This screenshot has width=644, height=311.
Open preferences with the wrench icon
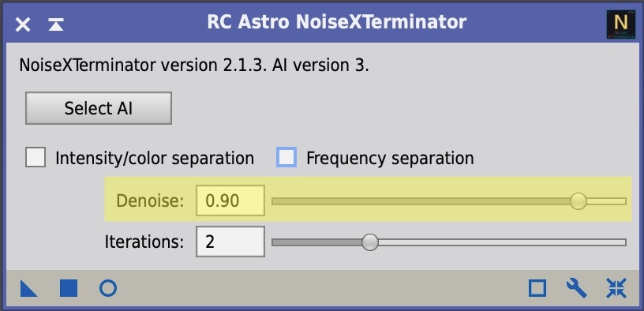coord(576,288)
